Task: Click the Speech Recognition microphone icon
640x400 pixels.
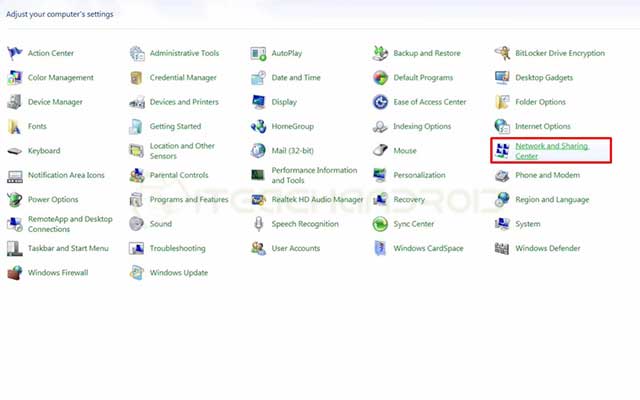Action: coord(258,224)
